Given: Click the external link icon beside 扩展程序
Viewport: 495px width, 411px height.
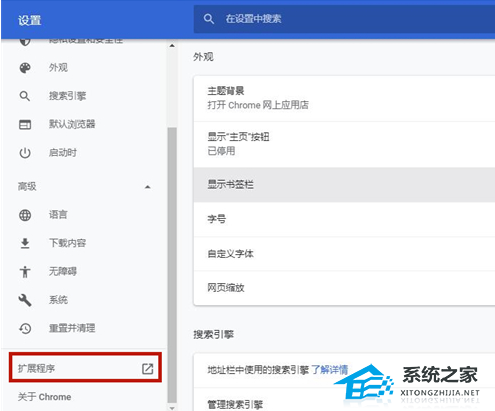Looking at the screenshot, I should (148, 369).
